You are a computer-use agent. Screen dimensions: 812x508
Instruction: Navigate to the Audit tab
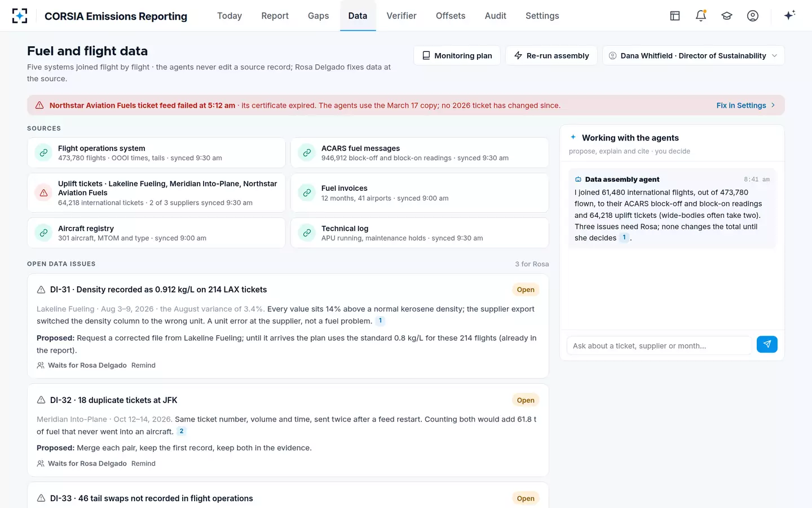496,16
